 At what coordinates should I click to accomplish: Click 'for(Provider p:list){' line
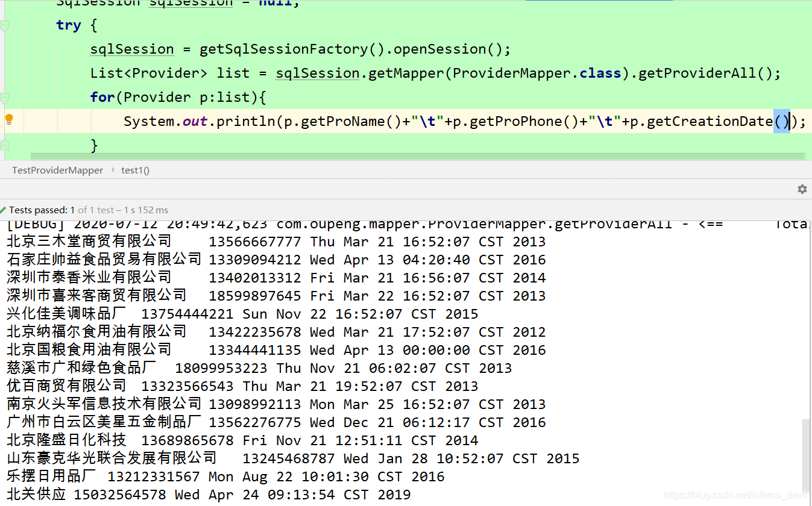coord(178,98)
